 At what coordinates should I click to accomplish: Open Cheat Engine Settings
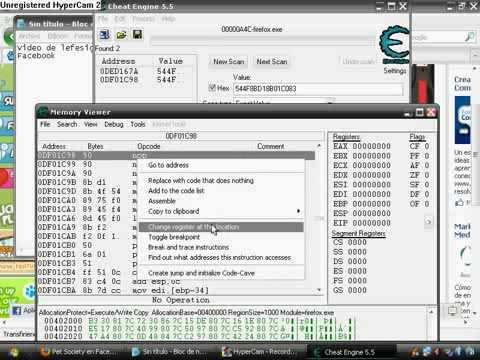tap(395, 71)
